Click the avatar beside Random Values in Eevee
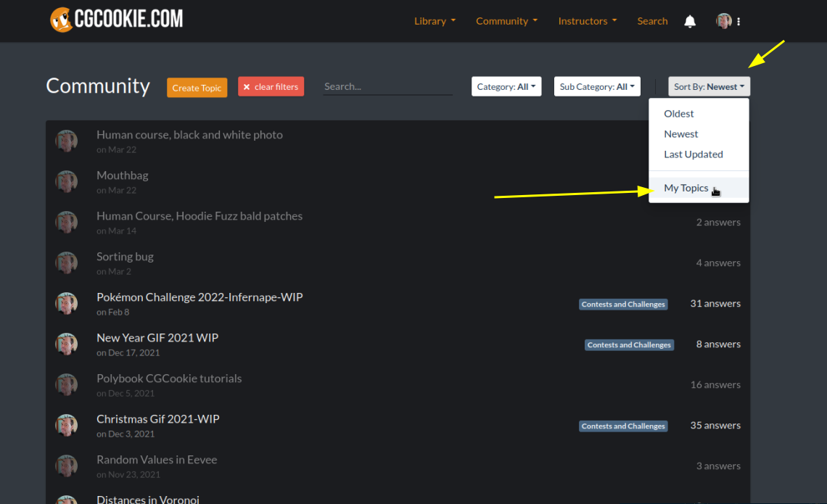This screenshot has width=827, height=504. point(67,466)
